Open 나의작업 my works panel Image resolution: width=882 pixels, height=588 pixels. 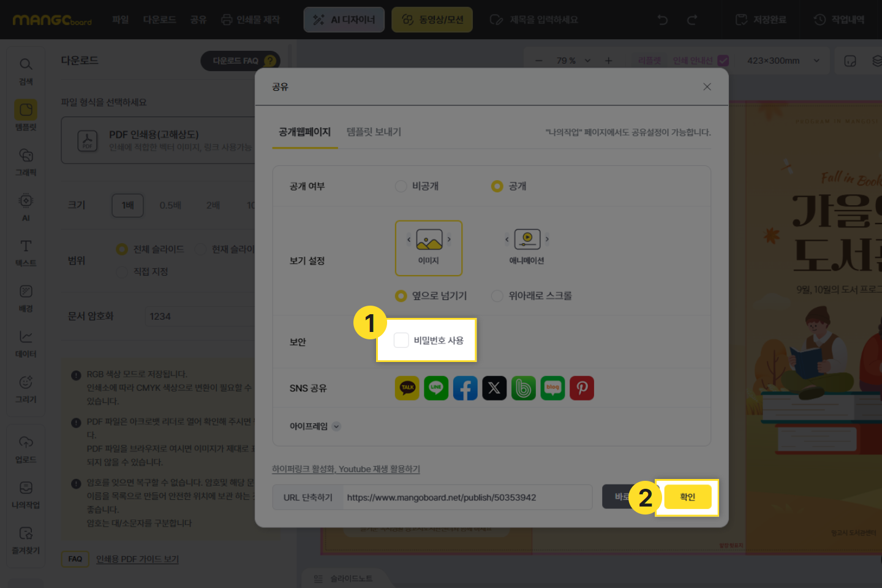click(x=26, y=494)
